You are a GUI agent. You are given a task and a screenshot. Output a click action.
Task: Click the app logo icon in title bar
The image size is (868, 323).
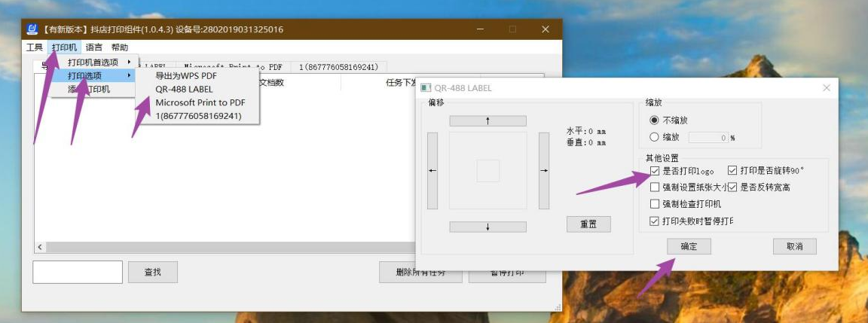pos(32,29)
